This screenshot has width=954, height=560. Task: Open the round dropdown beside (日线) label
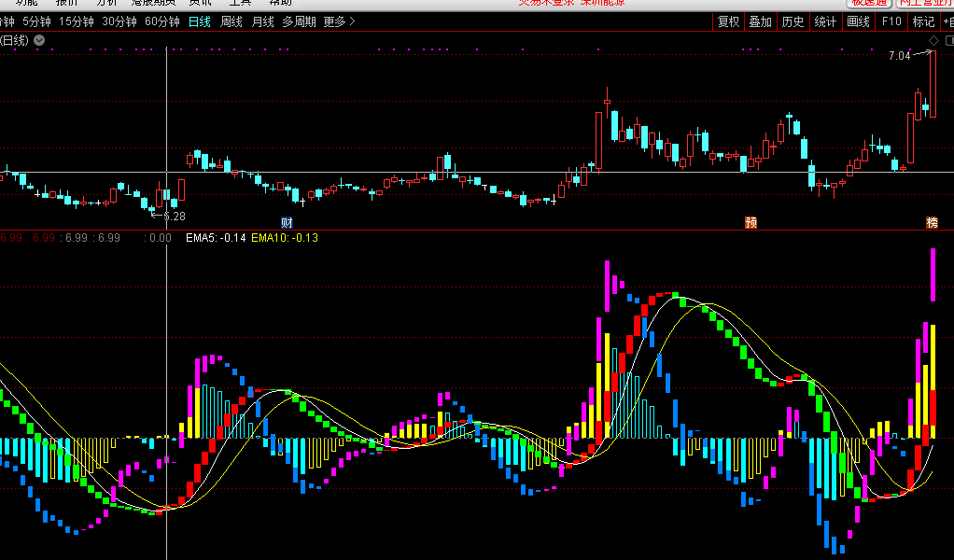(x=40, y=40)
